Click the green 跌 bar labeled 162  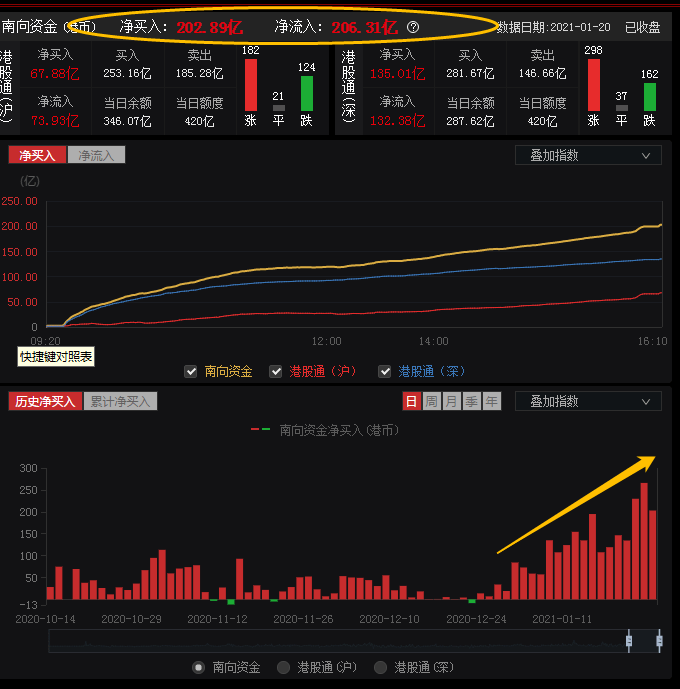point(650,97)
